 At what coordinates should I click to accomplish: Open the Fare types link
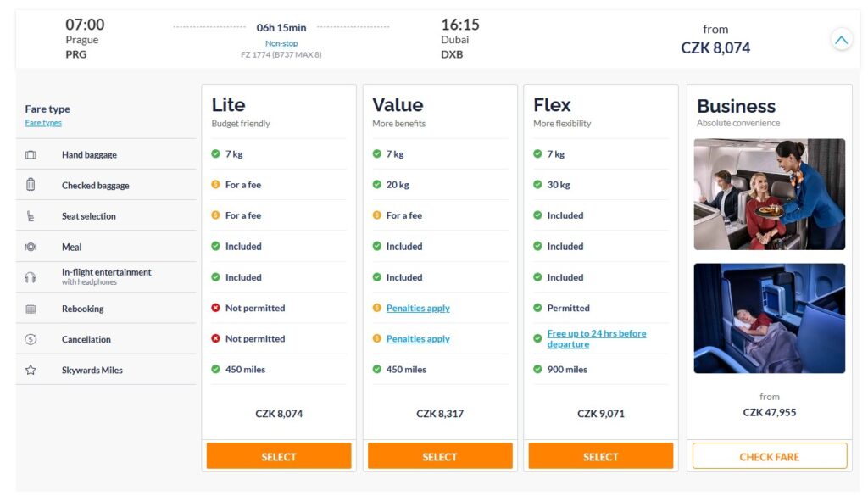click(x=43, y=123)
